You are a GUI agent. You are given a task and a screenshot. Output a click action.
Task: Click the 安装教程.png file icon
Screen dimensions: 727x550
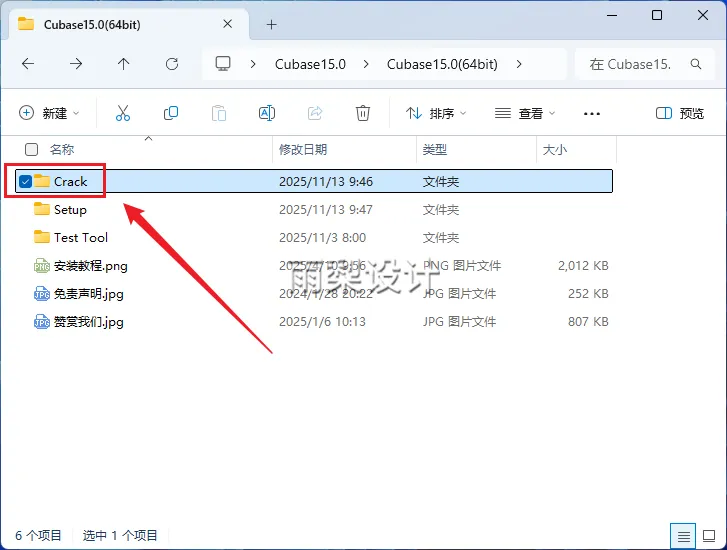42,266
